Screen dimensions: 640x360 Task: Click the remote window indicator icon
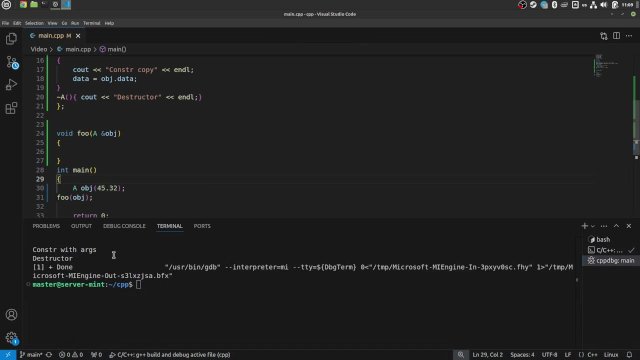tap(8, 355)
